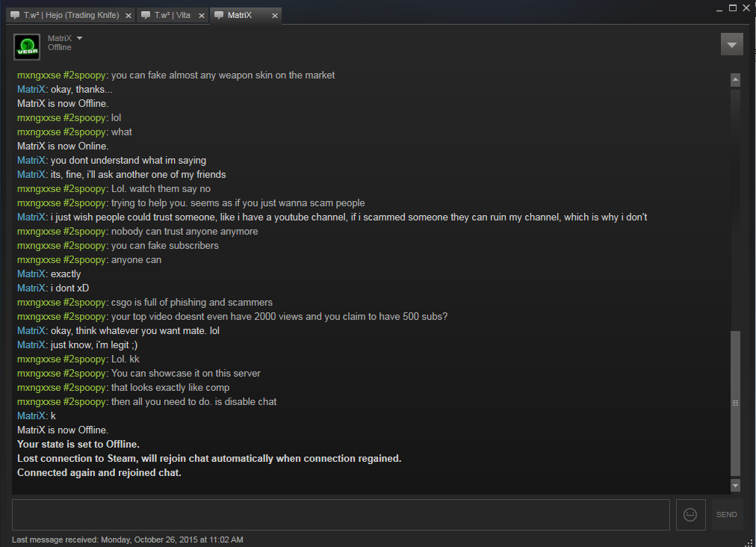Expand the arrow next to MatriX name

point(79,38)
